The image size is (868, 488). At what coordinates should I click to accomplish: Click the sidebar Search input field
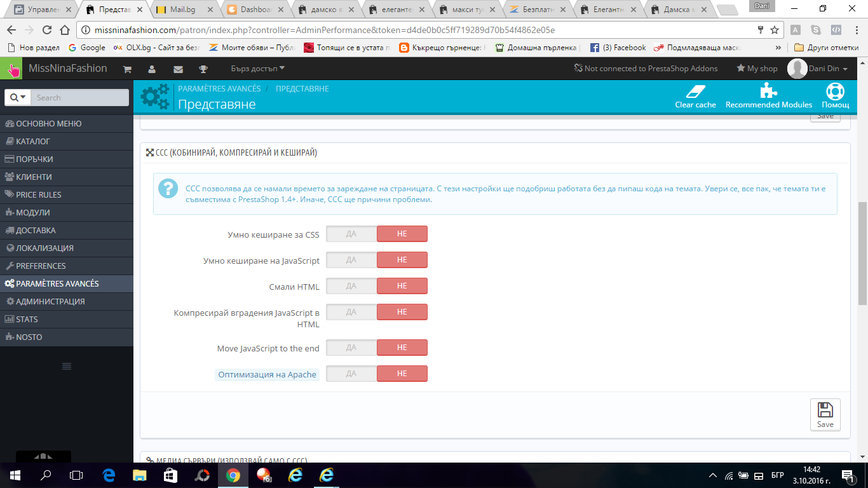point(79,97)
